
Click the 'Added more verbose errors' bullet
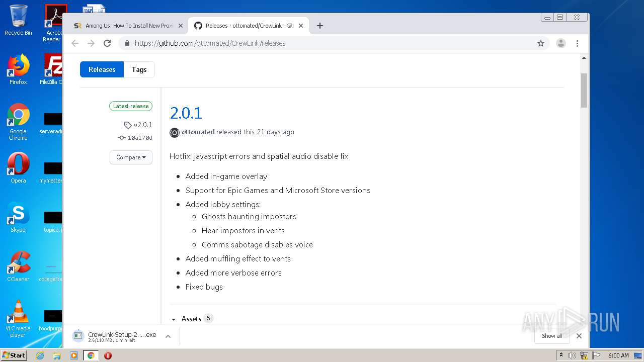point(233,273)
